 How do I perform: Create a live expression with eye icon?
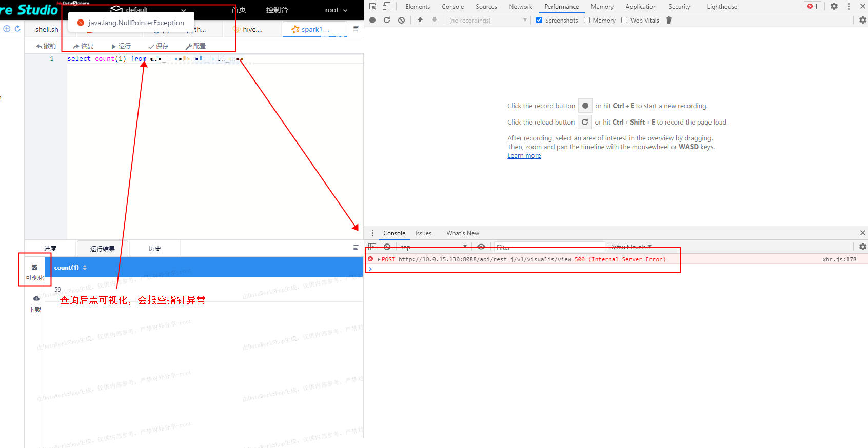click(481, 247)
